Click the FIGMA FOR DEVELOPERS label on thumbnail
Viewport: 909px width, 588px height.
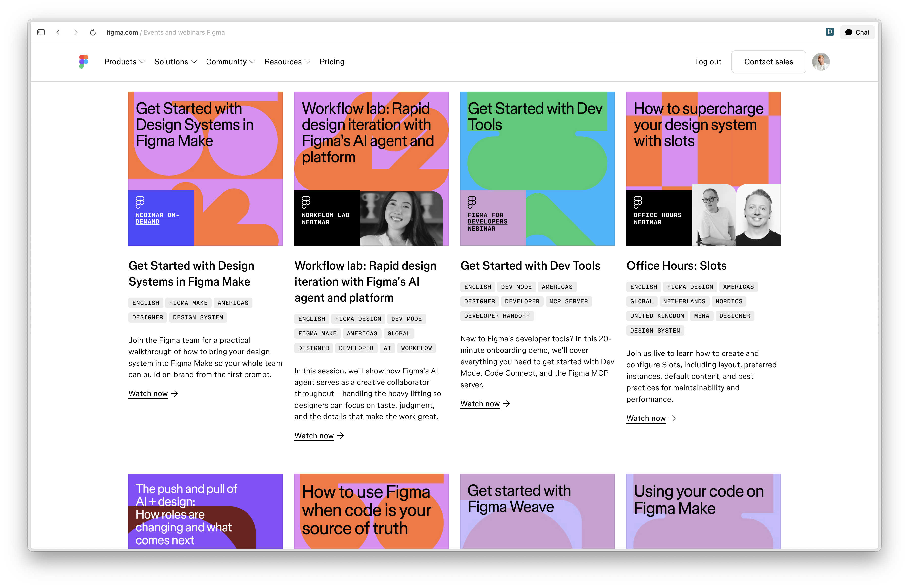487,218
